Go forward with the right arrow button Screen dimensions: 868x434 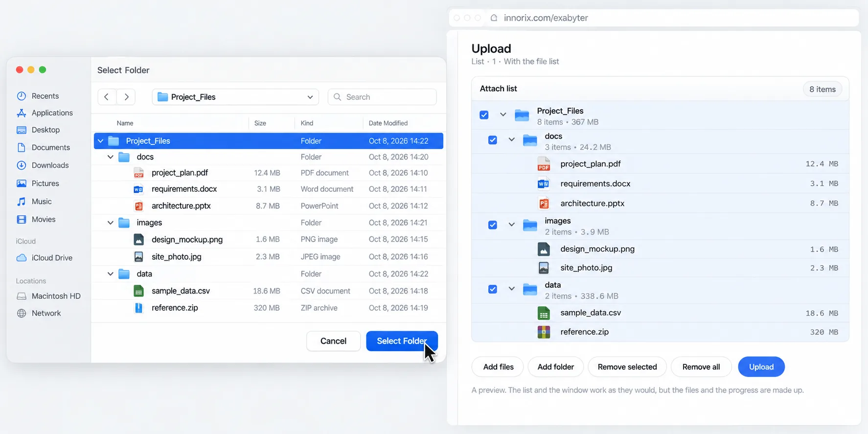126,97
